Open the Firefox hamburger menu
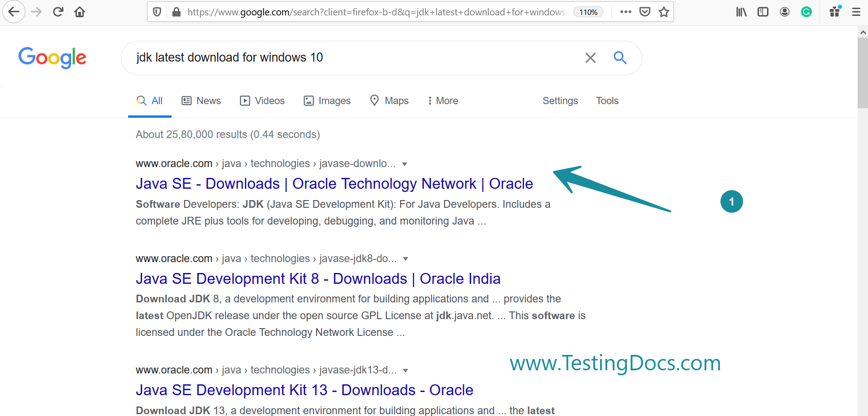The image size is (868, 416). [x=856, y=12]
